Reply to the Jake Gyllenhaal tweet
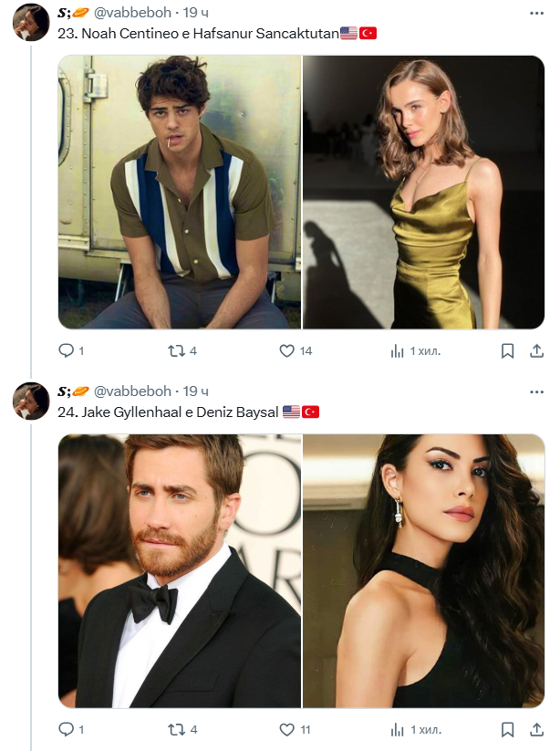Viewport: 560px width, 751px height. coord(66,729)
